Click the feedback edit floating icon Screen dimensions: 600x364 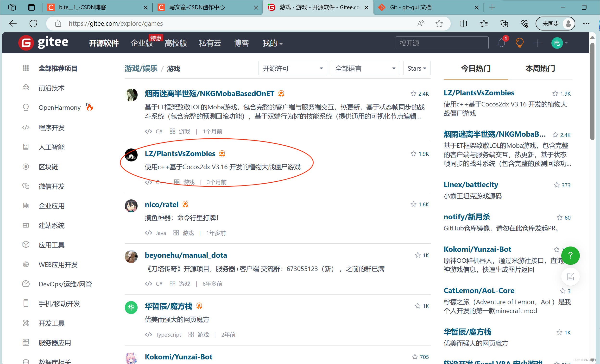coord(570,277)
